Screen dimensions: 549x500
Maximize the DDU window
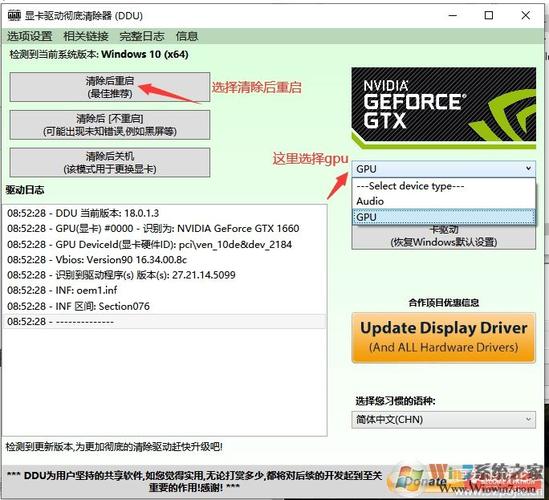pyautogui.click(x=489, y=15)
